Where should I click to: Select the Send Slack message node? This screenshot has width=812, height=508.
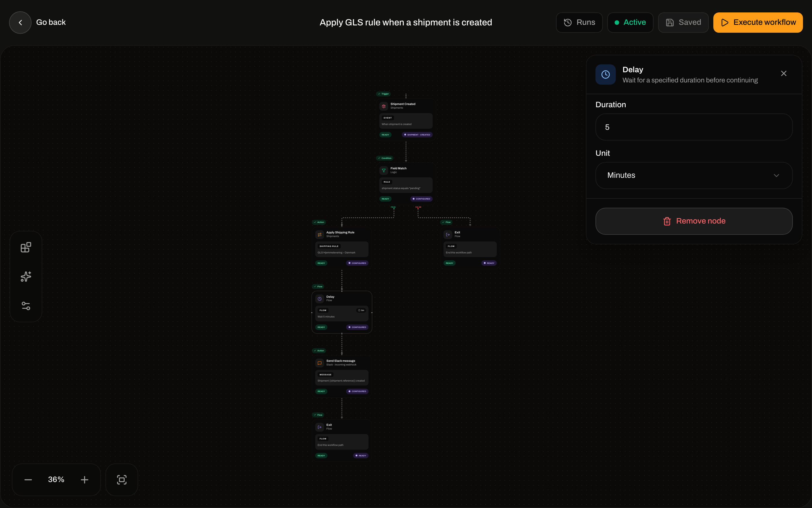(x=342, y=376)
